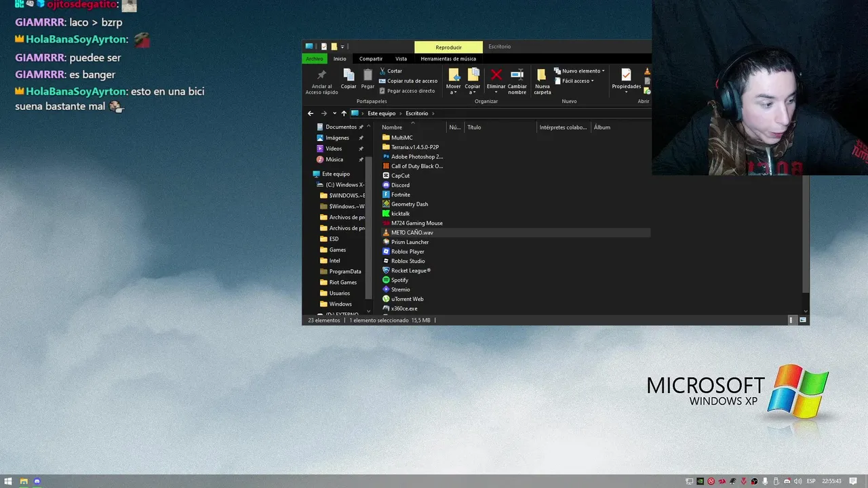Open the Fácil acceso dropdown
Viewport: 868px width, 488px height.
point(574,81)
